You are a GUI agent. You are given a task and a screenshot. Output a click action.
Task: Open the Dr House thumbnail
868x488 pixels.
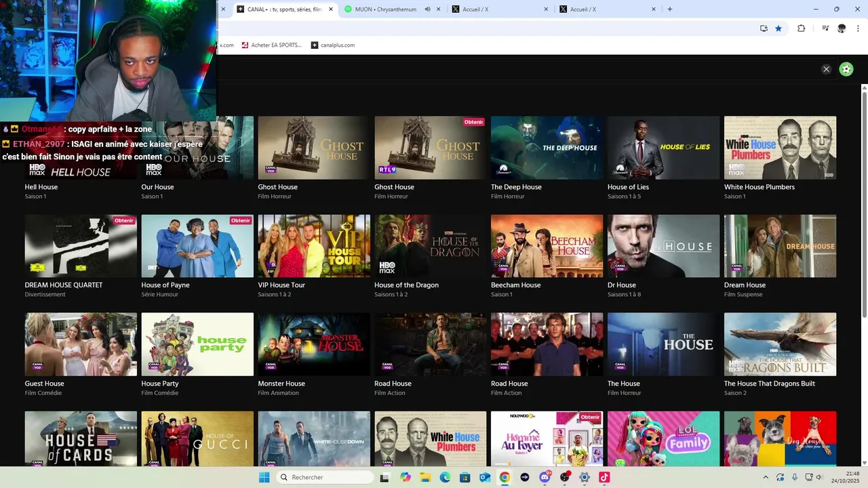pos(663,246)
